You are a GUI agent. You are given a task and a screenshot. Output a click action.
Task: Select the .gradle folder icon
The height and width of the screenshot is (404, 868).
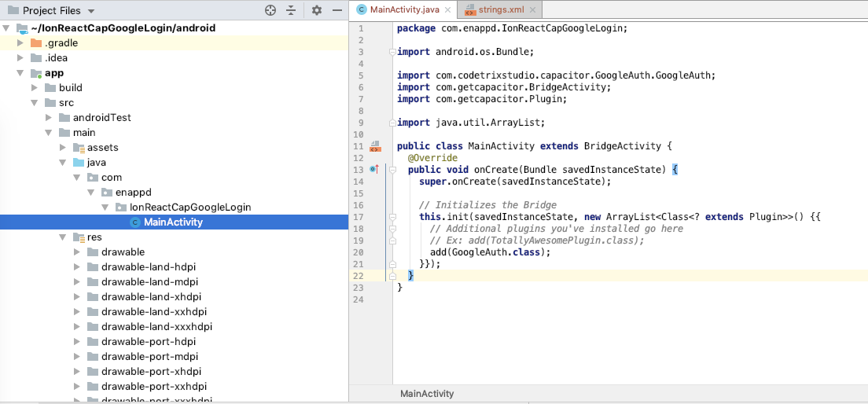36,43
